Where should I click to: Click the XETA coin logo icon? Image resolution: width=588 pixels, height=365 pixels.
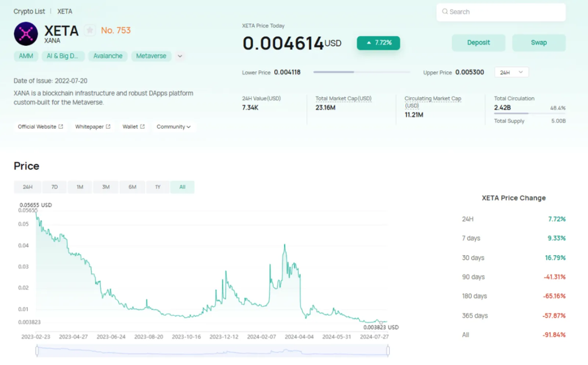click(x=26, y=34)
